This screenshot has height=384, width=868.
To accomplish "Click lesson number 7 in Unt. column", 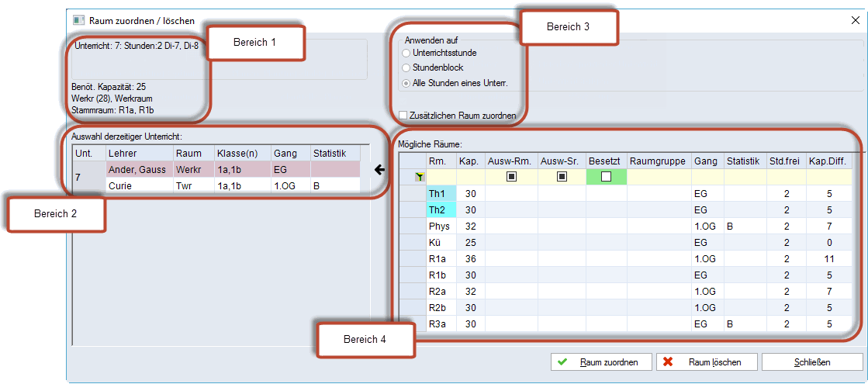I will point(89,178).
